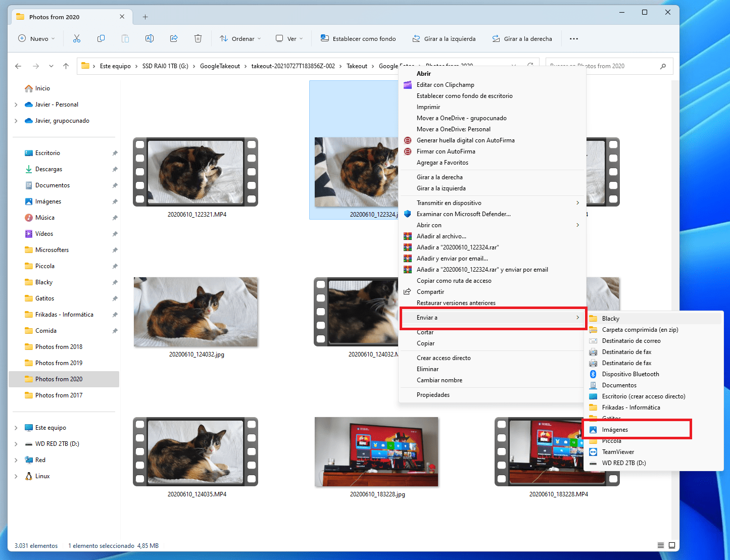Click Girar a la derecha toolbar button

[x=521, y=38]
